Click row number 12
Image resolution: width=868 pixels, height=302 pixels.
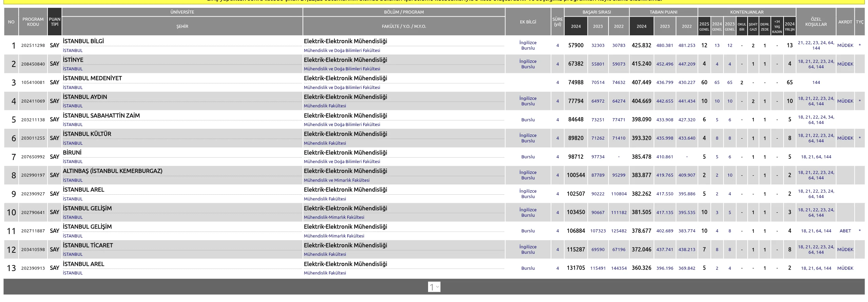(11, 250)
